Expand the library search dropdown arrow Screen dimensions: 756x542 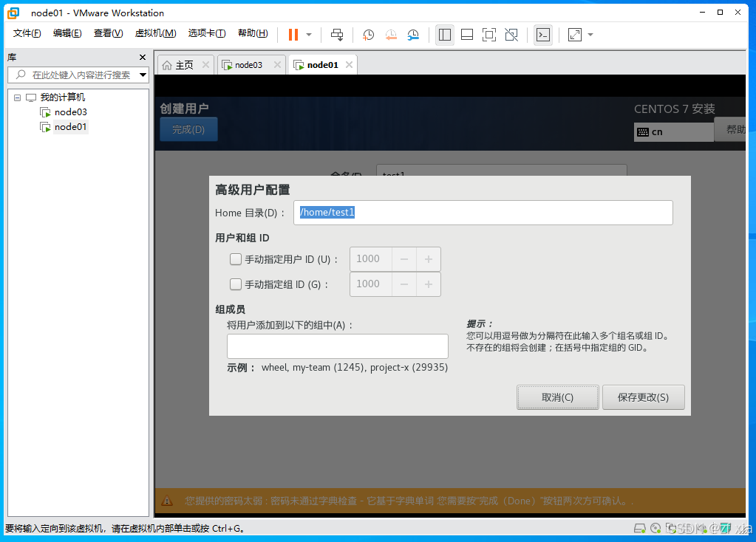143,75
